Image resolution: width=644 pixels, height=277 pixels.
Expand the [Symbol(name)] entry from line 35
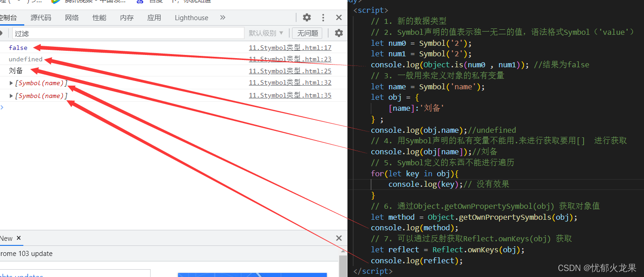click(x=11, y=96)
